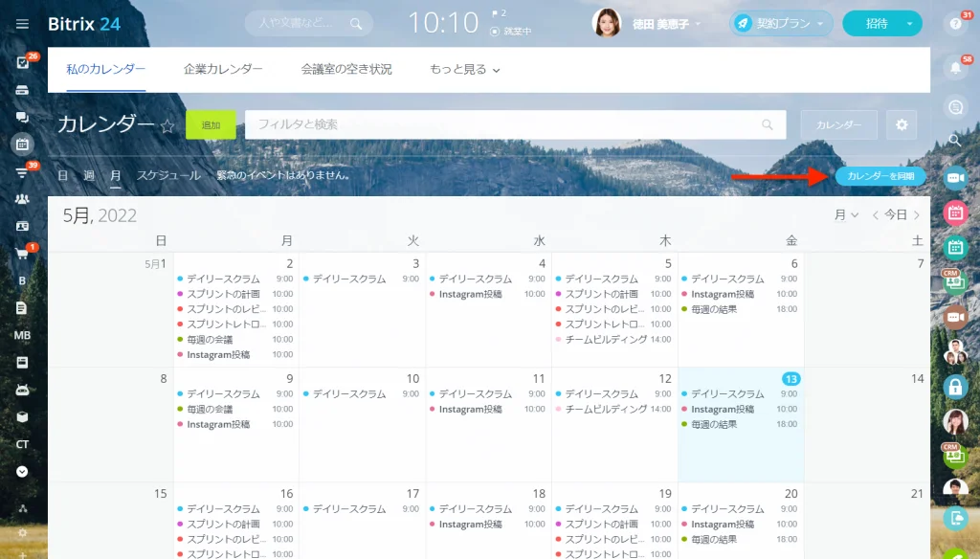Open the teal calendar icon in right panel

955,248
